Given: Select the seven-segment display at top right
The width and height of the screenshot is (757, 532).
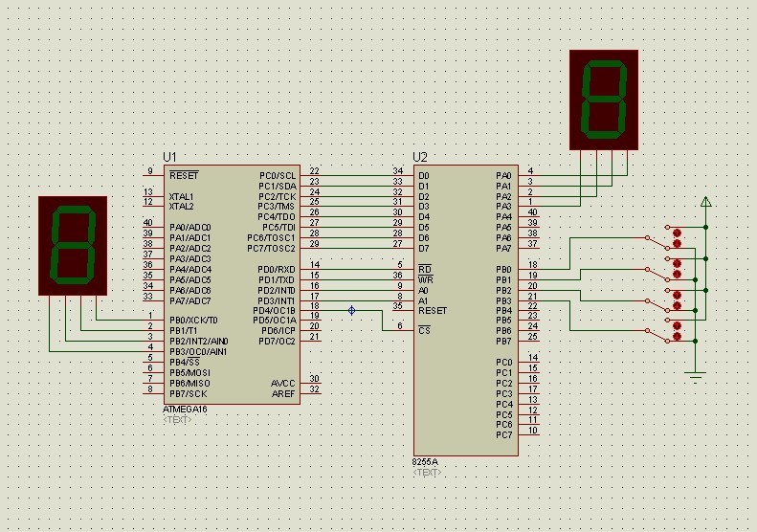Looking at the screenshot, I should 603,100.
